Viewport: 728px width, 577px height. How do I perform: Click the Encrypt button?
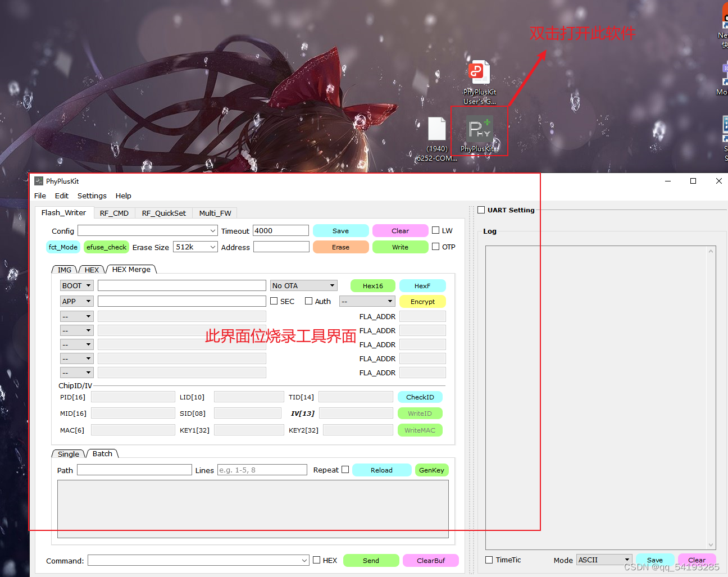click(422, 301)
